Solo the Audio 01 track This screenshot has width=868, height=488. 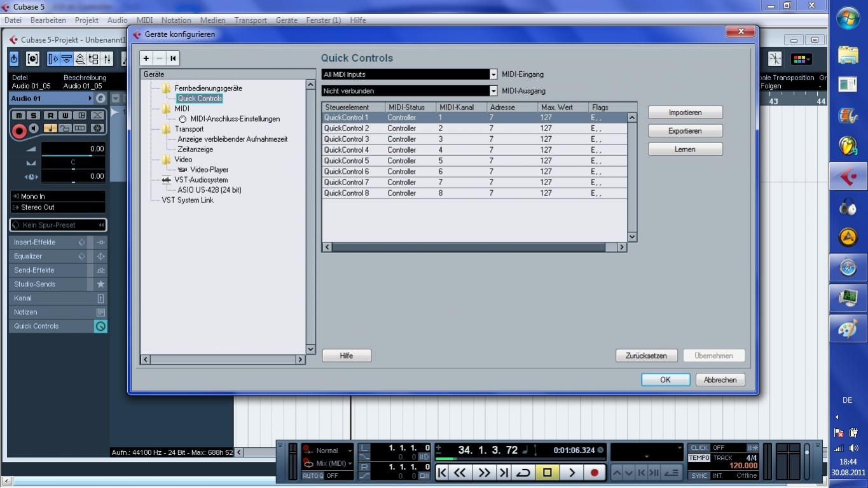click(33, 115)
